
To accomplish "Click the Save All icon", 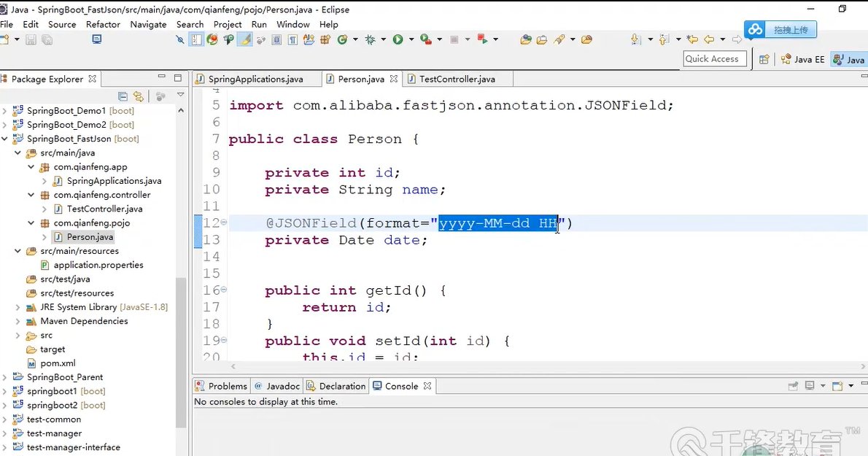I will (x=47, y=39).
